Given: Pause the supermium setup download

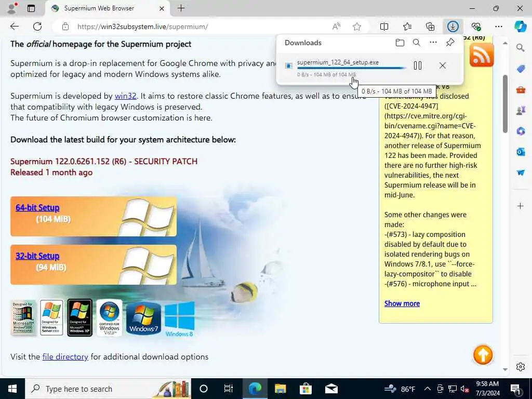Looking at the screenshot, I should [418, 65].
